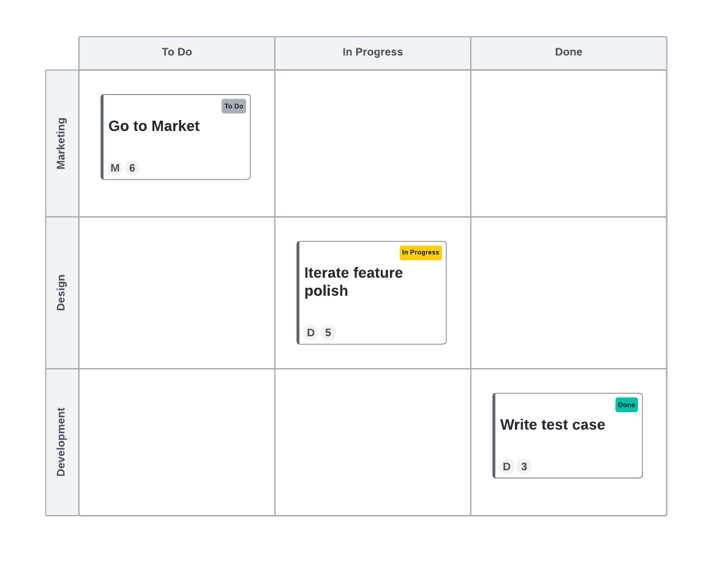728x564 pixels.
Task: Click the empty Development To Do cell
Action: [x=176, y=442]
